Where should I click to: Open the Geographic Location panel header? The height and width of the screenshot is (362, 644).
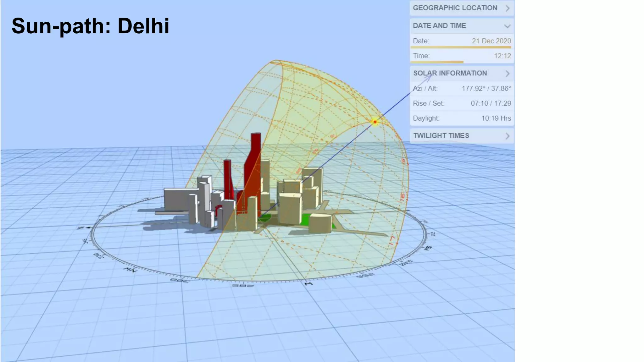pos(455,8)
